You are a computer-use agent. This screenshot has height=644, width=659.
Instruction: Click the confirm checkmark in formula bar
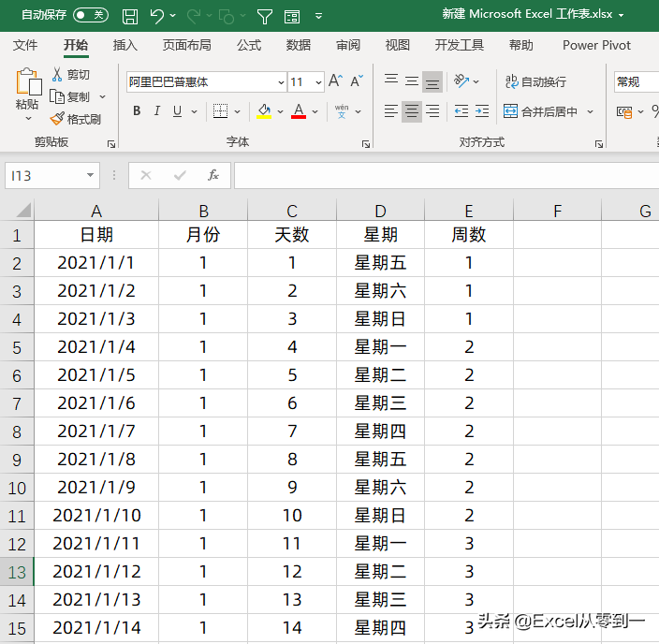click(180, 175)
